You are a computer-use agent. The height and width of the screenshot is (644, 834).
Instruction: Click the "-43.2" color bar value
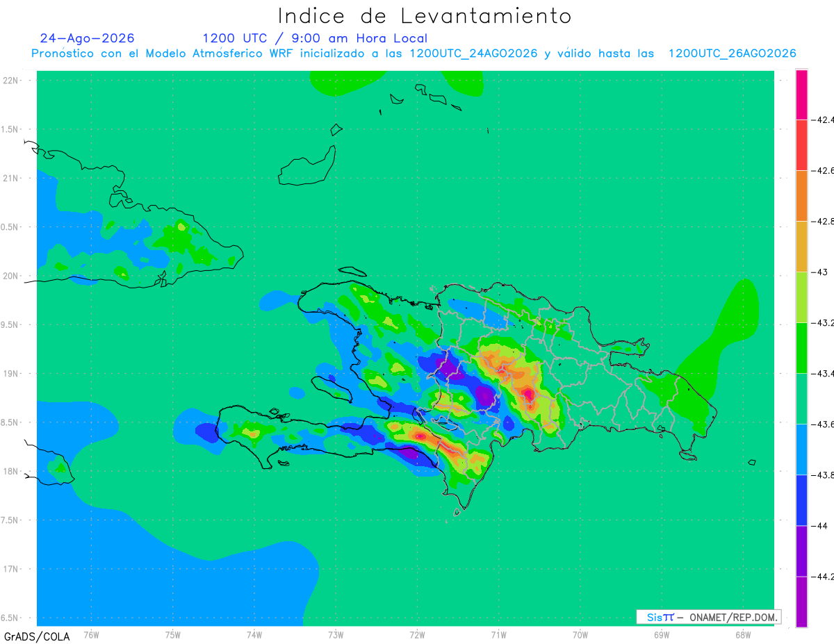pos(823,323)
